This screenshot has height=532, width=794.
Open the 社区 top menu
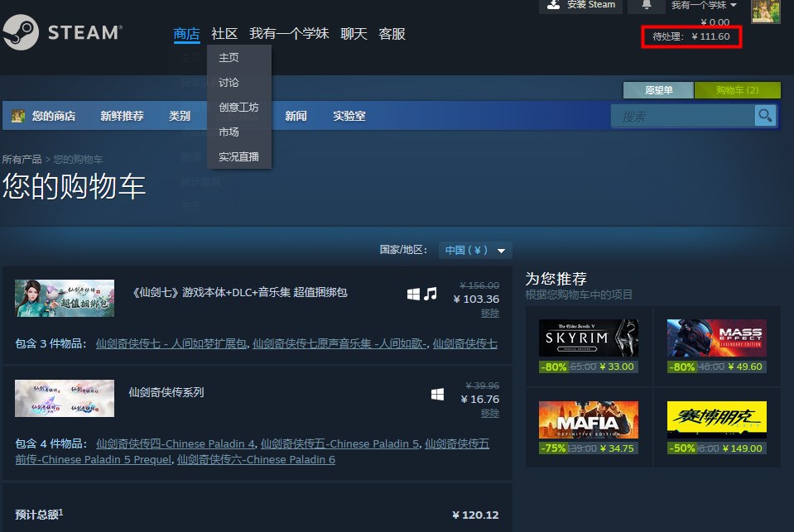point(224,34)
